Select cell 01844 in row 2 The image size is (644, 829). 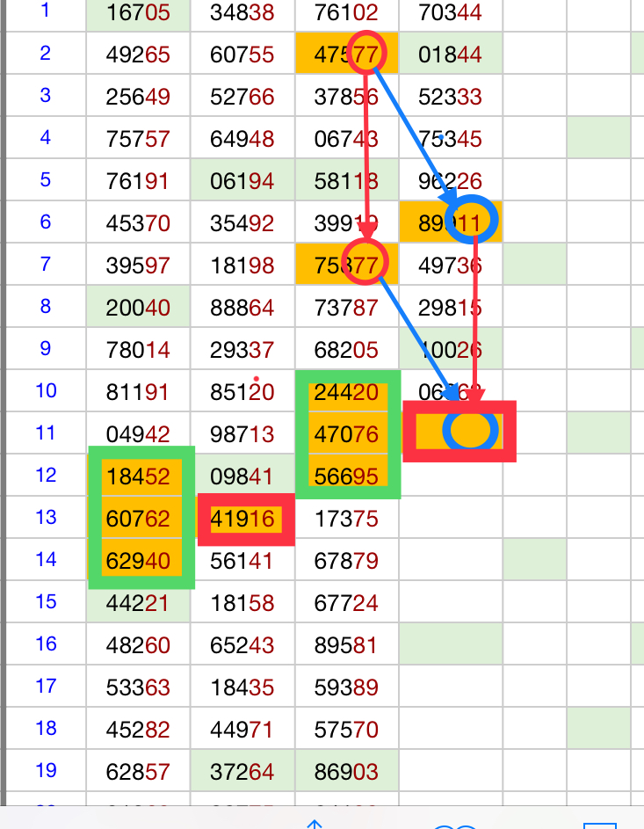click(x=451, y=55)
